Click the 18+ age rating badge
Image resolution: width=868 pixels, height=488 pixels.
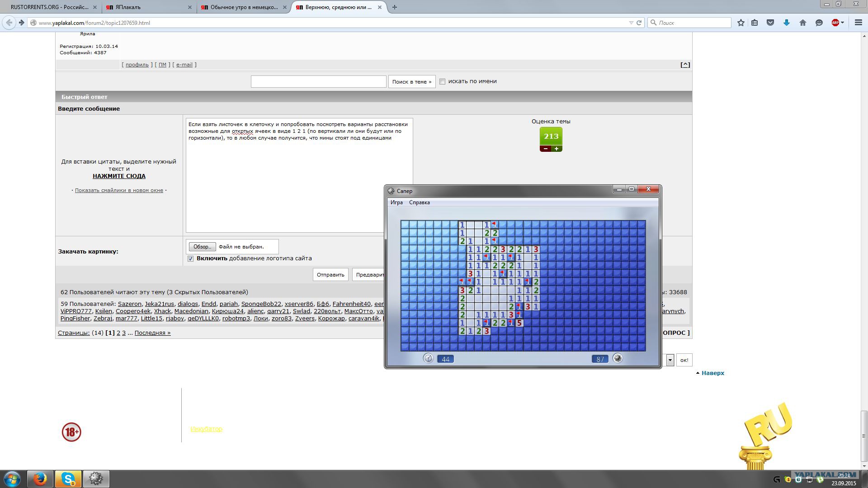coord(71,432)
